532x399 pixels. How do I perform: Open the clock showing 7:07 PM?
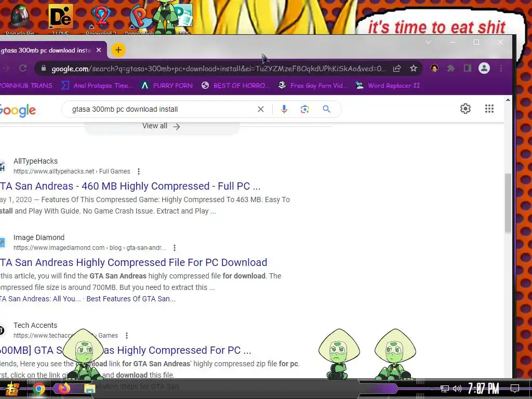coord(484,389)
